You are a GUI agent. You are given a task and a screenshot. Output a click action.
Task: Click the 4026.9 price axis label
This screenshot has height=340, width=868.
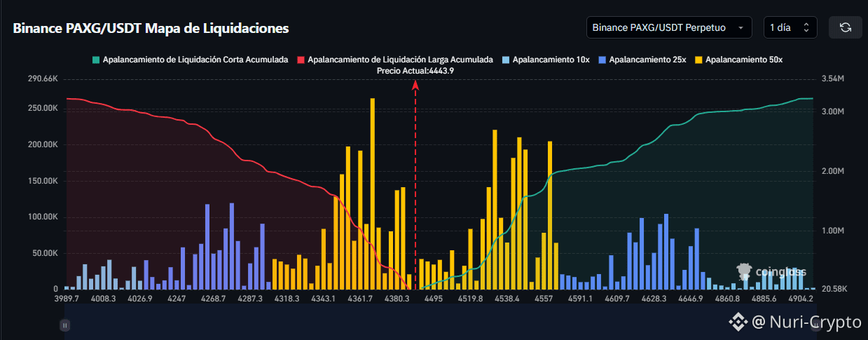(x=139, y=299)
